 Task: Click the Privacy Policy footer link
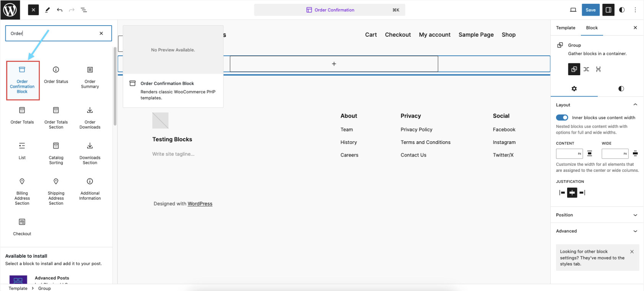point(416,129)
